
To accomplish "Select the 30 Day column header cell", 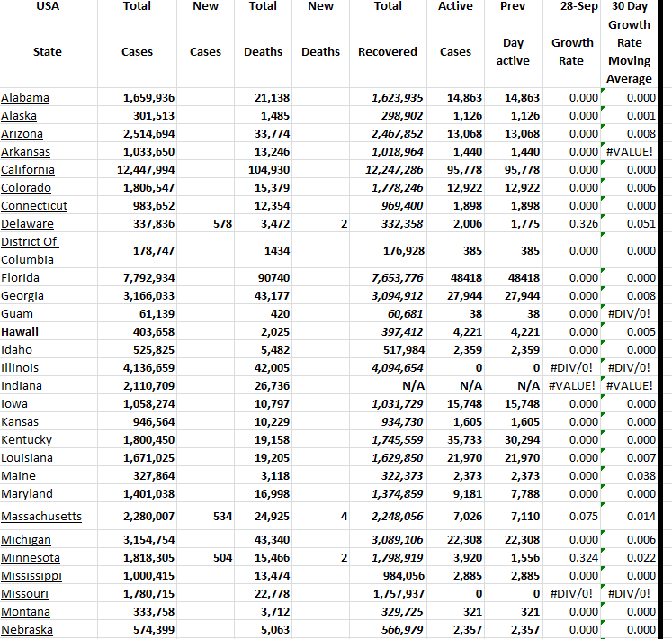I will click(x=630, y=6).
